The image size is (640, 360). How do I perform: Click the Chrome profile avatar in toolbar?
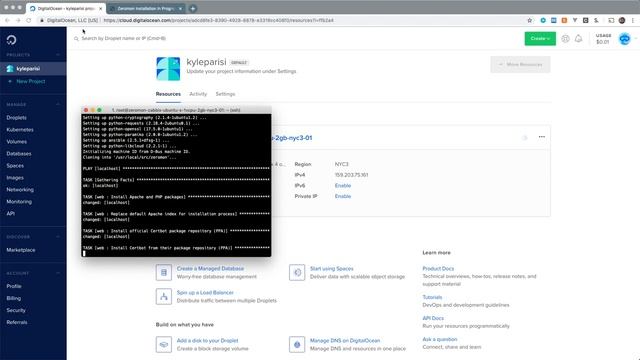pos(622,20)
